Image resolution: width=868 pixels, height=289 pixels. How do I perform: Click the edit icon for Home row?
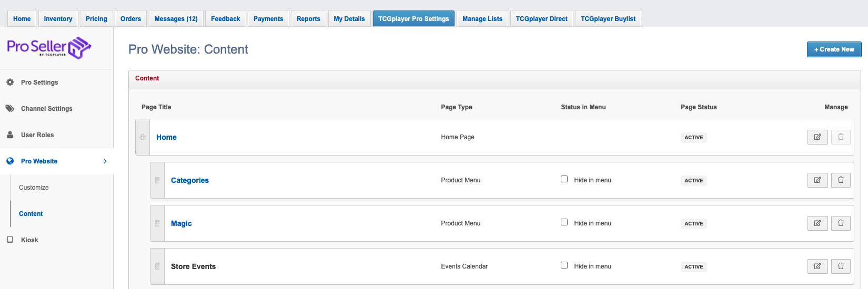(817, 137)
